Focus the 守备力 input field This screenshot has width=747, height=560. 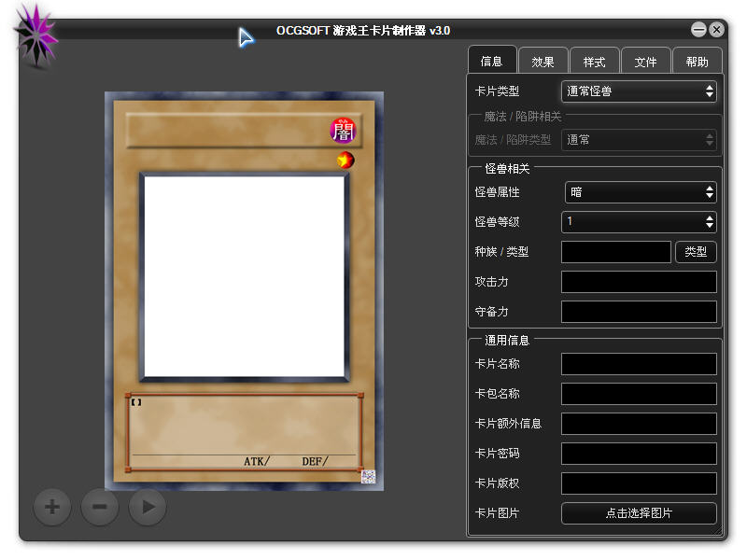[639, 312]
